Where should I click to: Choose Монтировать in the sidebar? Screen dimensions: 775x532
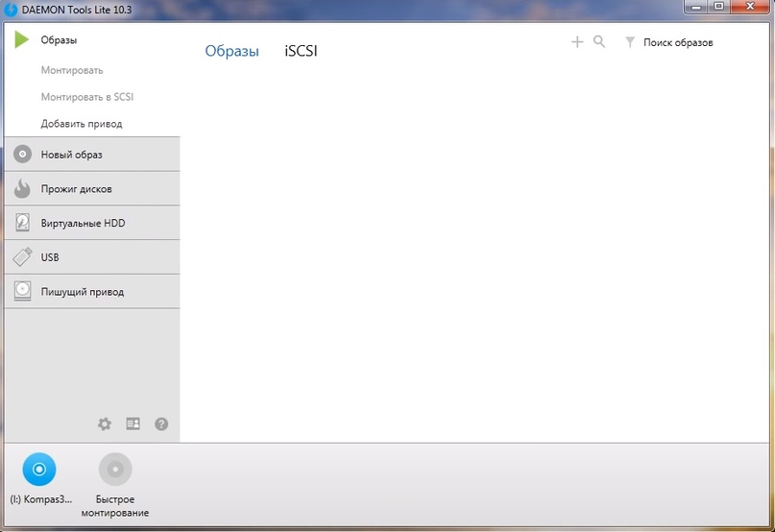(72, 70)
